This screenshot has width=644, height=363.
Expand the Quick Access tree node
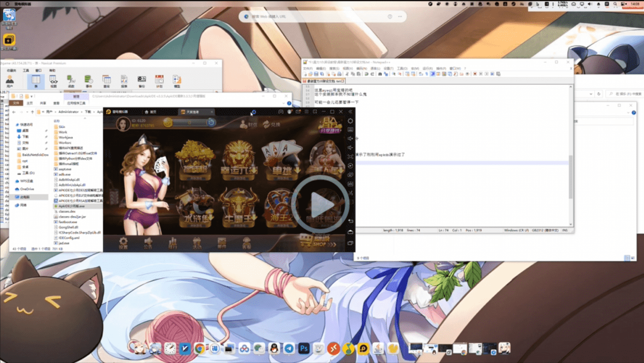coord(13,125)
